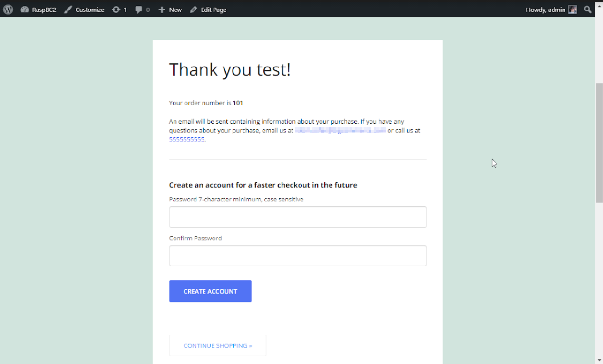
Task: Click the 5555555555 phone link
Action: tap(187, 139)
